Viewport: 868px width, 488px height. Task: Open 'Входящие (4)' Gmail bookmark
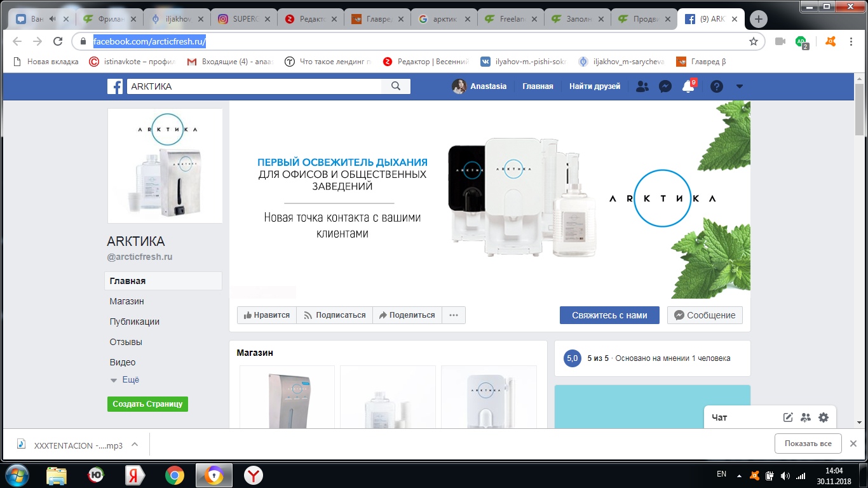[231, 62]
